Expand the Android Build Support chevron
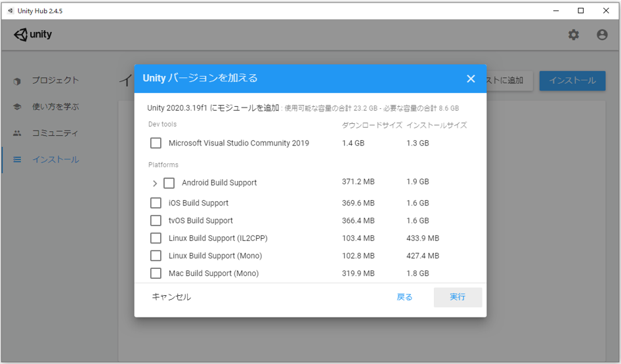621x364 pixels. pos(155,183)
